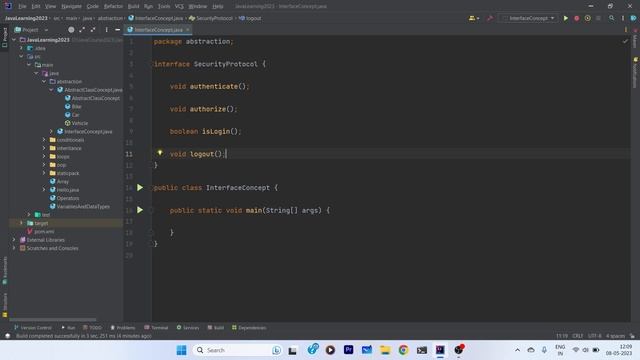The height and width of the screenshot is (360, 640).
Task: Open Google Chrome from taskbar
Action: 403,350
